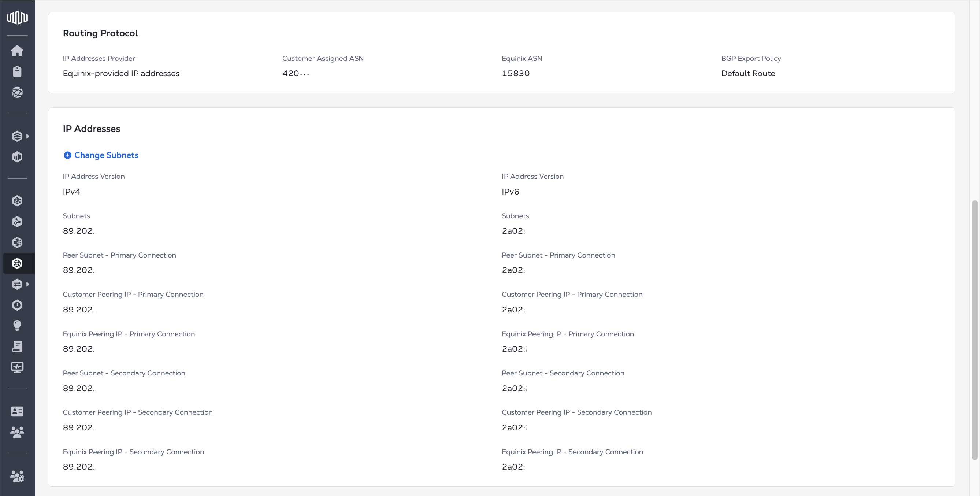Screen dimensions: 980x496
Task: Open the bar chart hexagon icon
Action: [17, 157]
